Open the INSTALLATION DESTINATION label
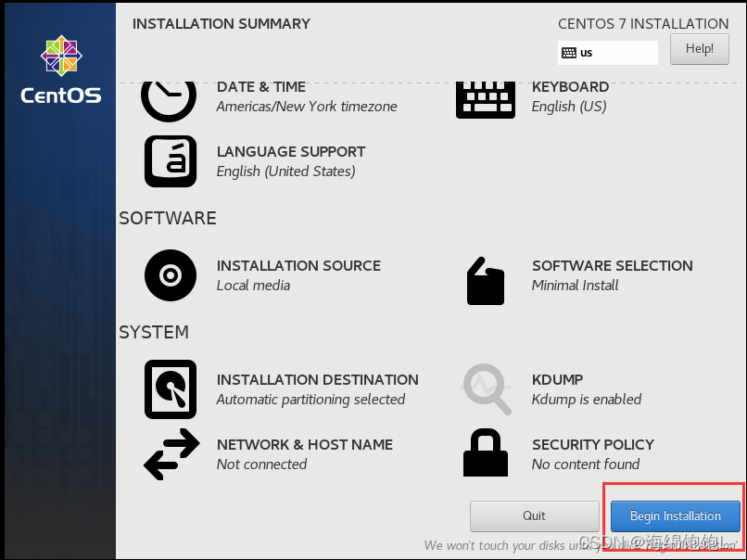747x560 pixels. (318, 379)
